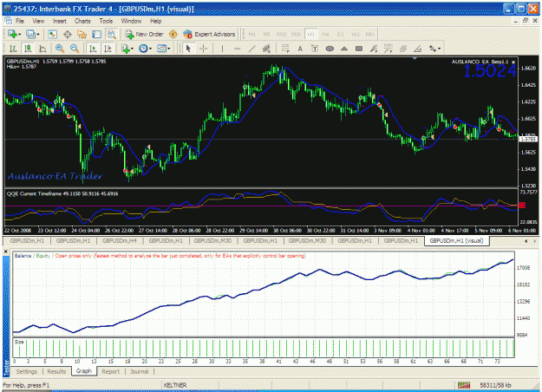Select the H4 timeframe button

click(325, 34)
